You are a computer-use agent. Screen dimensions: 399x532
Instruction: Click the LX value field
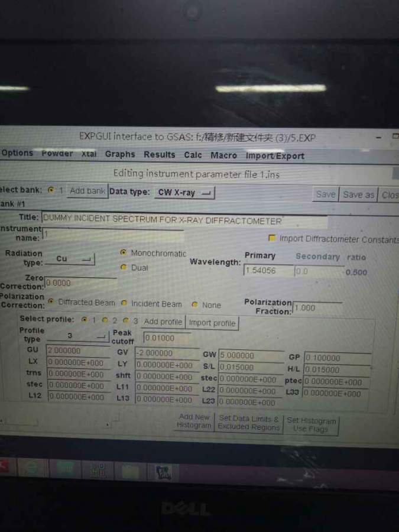coord(79,363)
